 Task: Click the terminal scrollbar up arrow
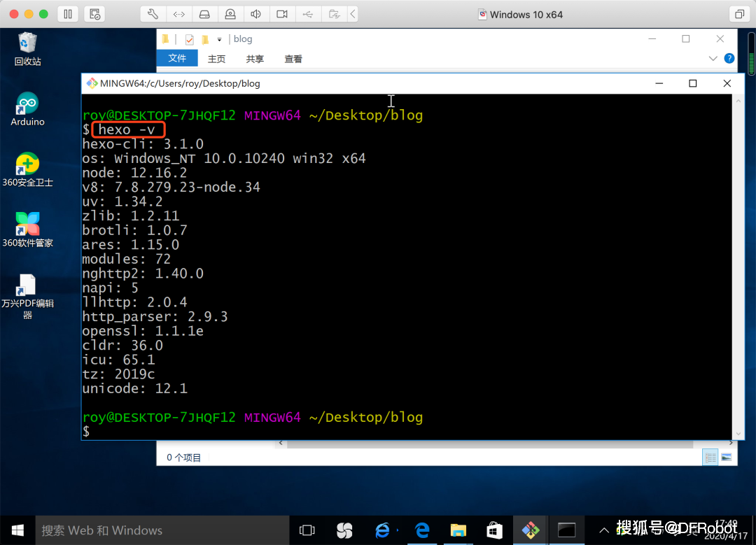click(738, 101)
